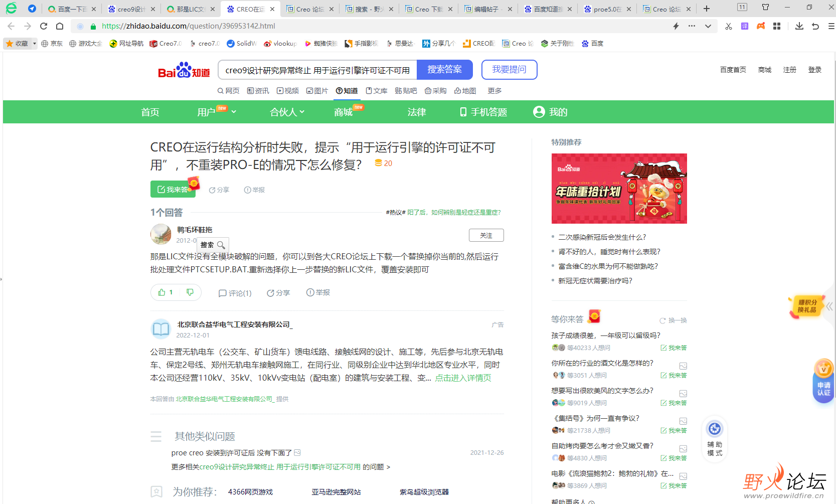Open the 年味重拾计划 promotional banner

(619, 189)
